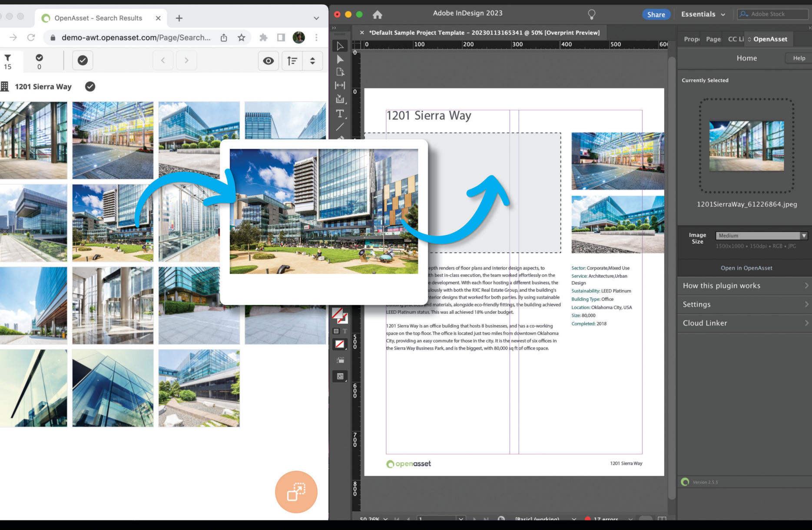Toggle the selected-count check icon showing 0
Image resolution: width=812 pixels, height=530 pixels.
click(x=39, y=62)
